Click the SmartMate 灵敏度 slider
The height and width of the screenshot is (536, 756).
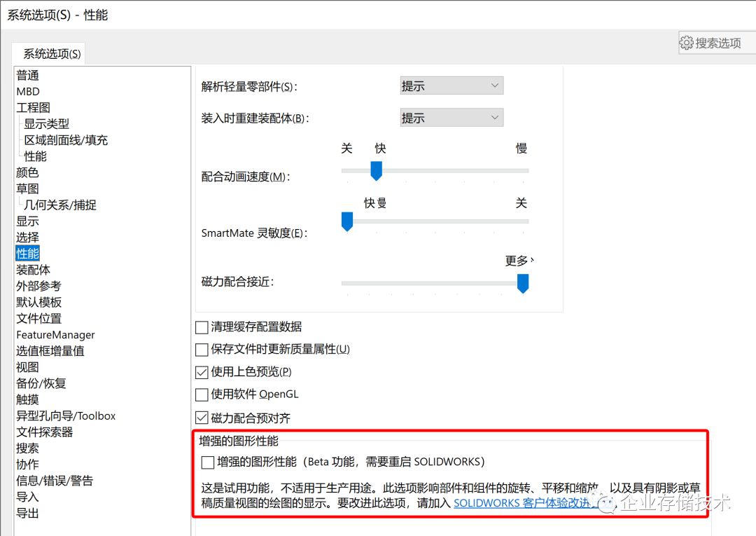tap(347, 221)
